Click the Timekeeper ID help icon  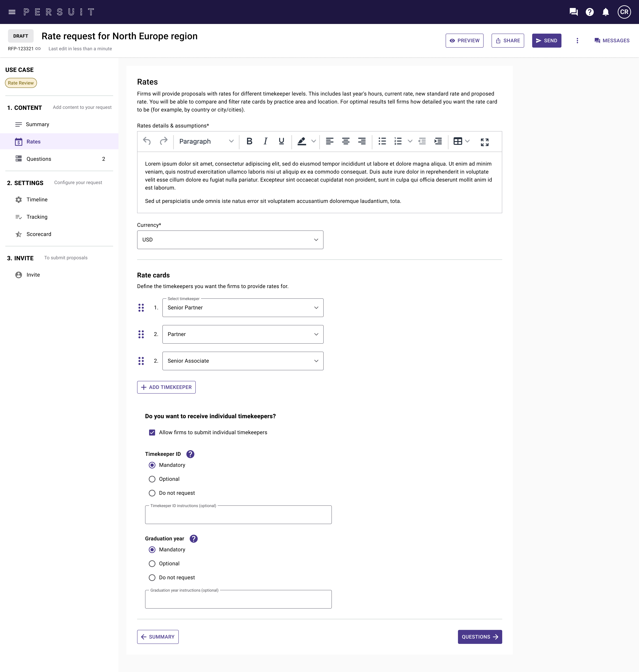[190, 454]
